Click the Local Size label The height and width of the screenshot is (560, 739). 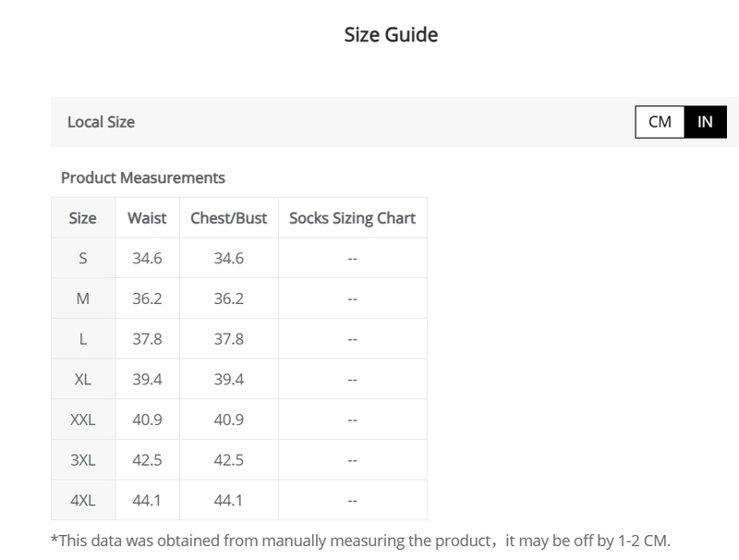101,122
